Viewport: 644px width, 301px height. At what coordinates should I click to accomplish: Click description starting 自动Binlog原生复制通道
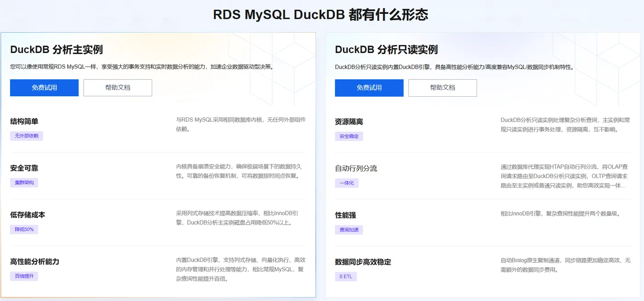pyautogui.click(x=565, y=265)
